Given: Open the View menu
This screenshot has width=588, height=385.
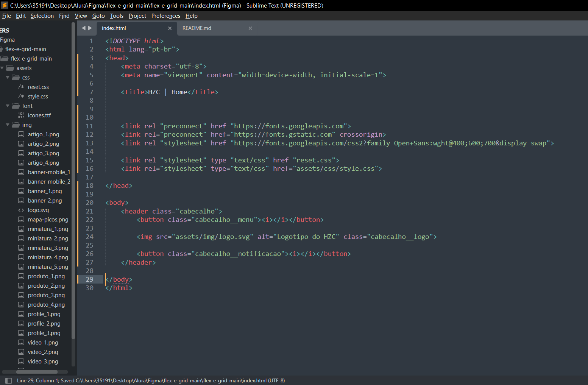Looking at the screenshot, I should point(81,16).
